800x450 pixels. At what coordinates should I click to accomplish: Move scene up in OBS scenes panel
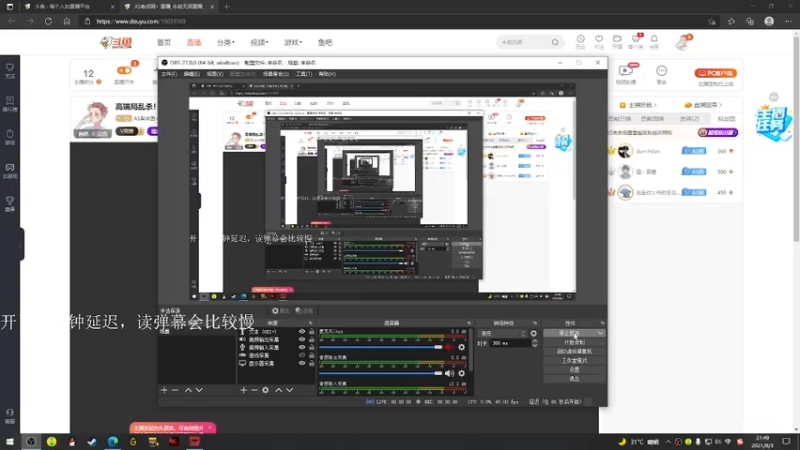tap(188, 390)
